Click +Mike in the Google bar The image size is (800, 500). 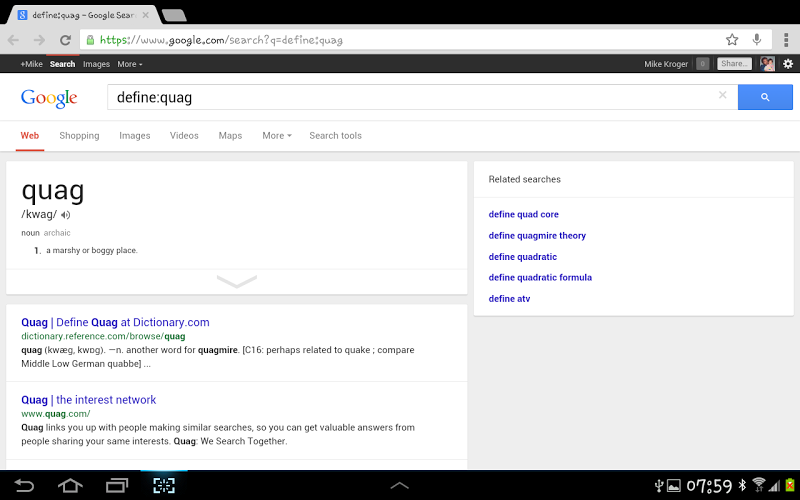(x=31, y=64)
